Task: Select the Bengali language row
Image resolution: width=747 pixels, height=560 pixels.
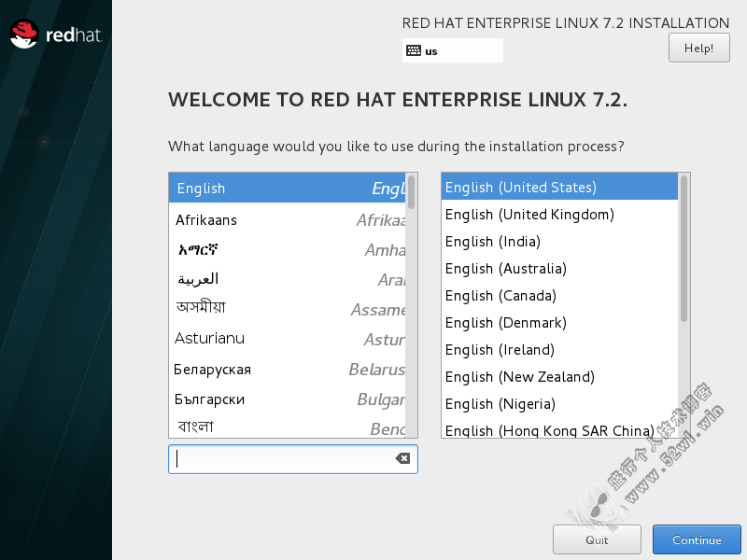Action: click(288, 427)
